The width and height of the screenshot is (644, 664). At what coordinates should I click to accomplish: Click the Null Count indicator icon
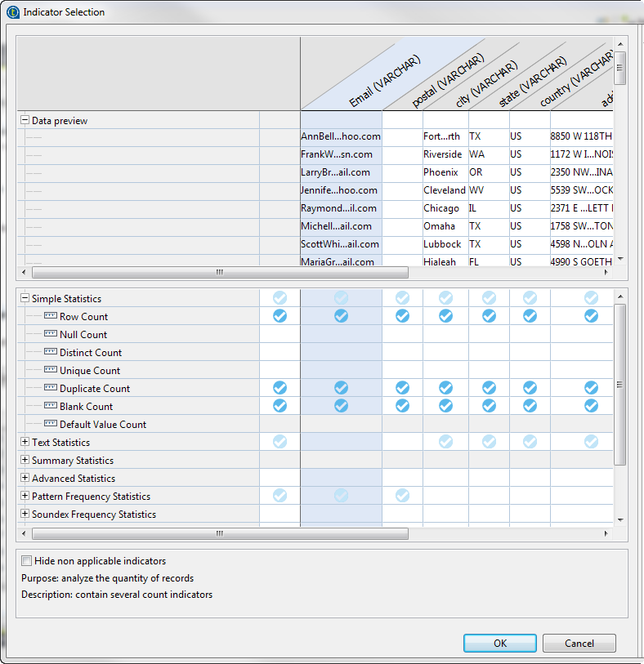pyautogui.click(x=51, y=335)
